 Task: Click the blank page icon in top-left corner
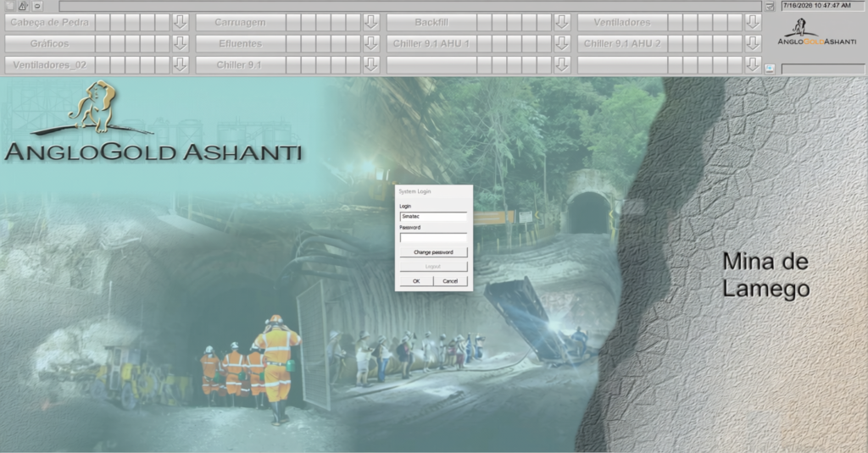[x=9, y=6]
